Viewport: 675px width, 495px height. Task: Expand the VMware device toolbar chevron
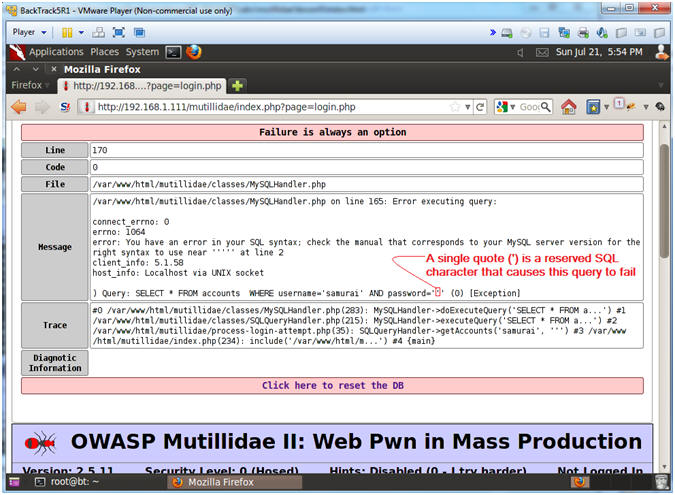point(492,33)
